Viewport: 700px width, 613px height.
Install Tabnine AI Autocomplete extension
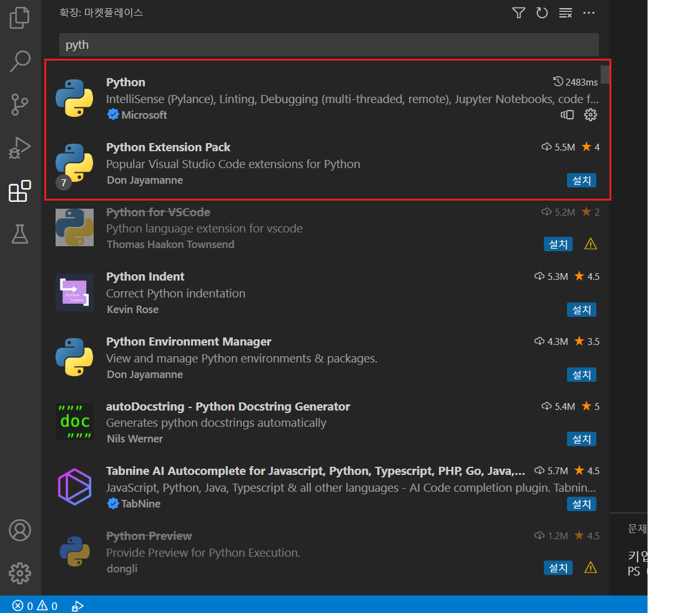[x=581, y=504]
